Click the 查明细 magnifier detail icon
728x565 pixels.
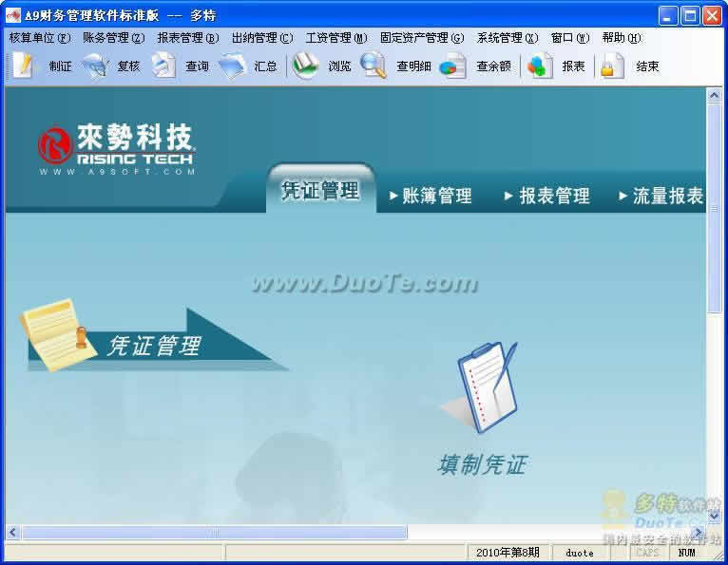pyautogui.click(x=374, y=66)
